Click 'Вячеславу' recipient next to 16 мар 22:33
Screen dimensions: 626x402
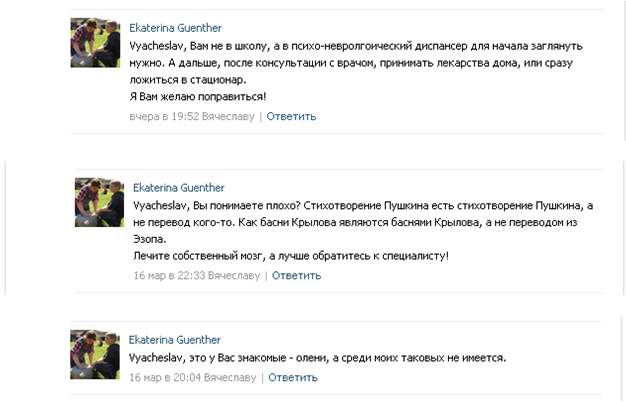coord(234,276)
